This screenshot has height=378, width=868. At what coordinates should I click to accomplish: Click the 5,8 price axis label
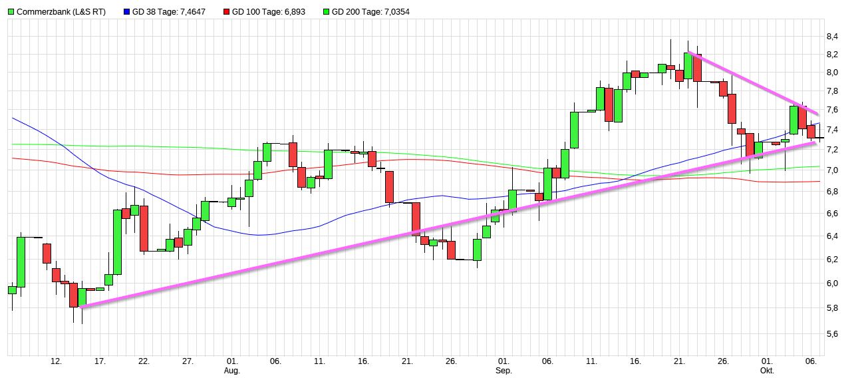pos(832,308)
